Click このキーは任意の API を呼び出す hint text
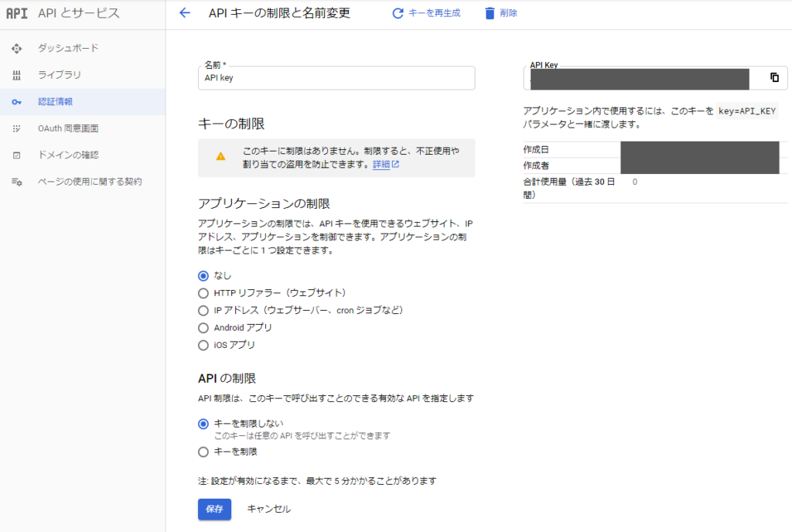Viewport: 792px width, 532px height. pyautogui.click(x=302, y=435)
